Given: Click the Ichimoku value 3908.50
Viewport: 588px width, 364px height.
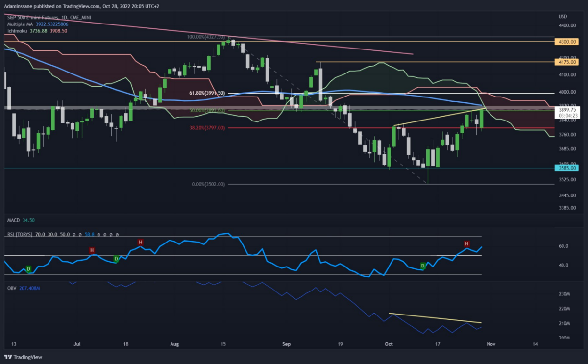Looking at the screenshot, I should point(58,30).
